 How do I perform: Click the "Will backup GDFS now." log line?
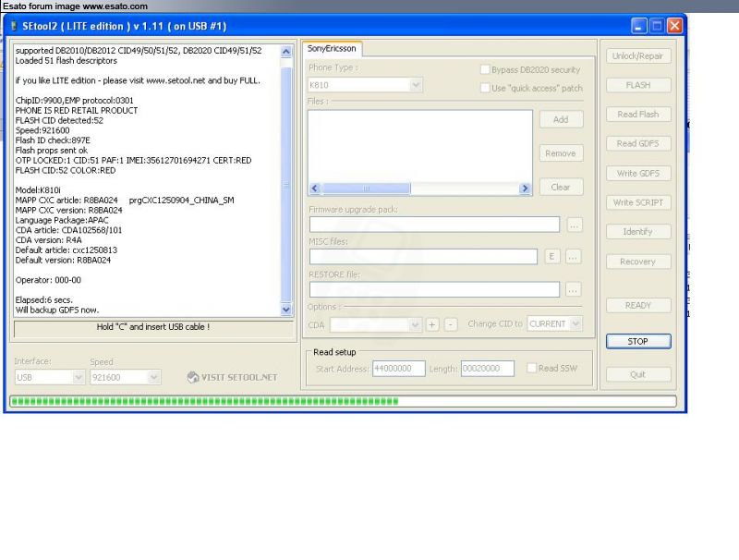click(x=57, y=310)
